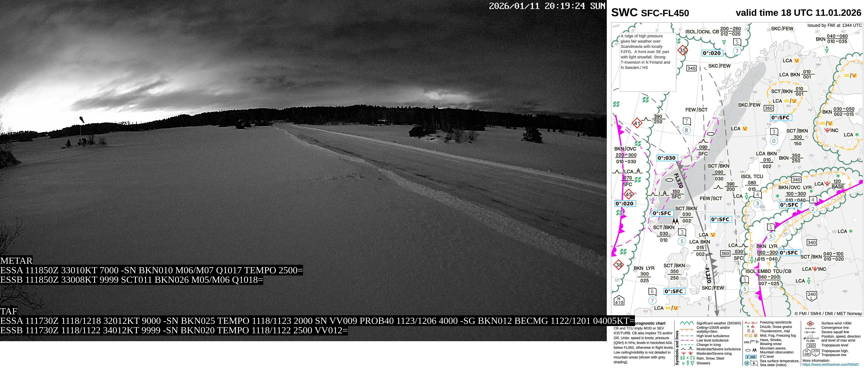Click the tropopause high H 410 symbol
The height and width of the screenshot is (369, 868).
619,300
